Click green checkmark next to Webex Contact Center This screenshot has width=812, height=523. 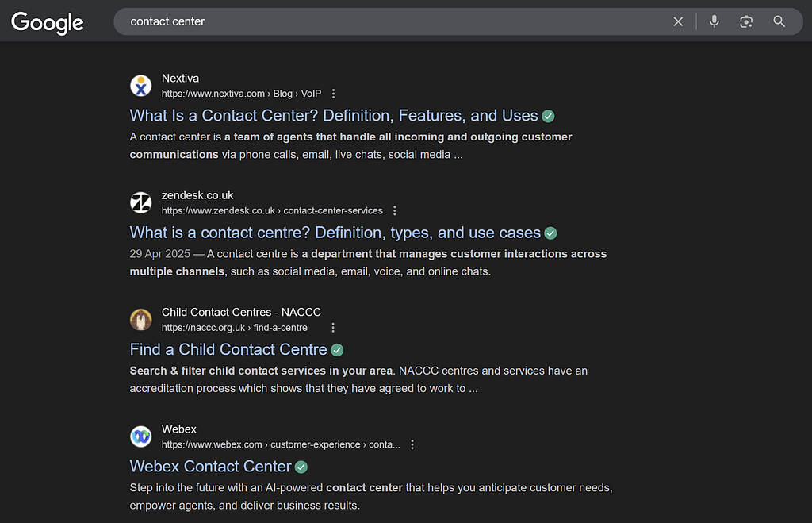point(301,467)
